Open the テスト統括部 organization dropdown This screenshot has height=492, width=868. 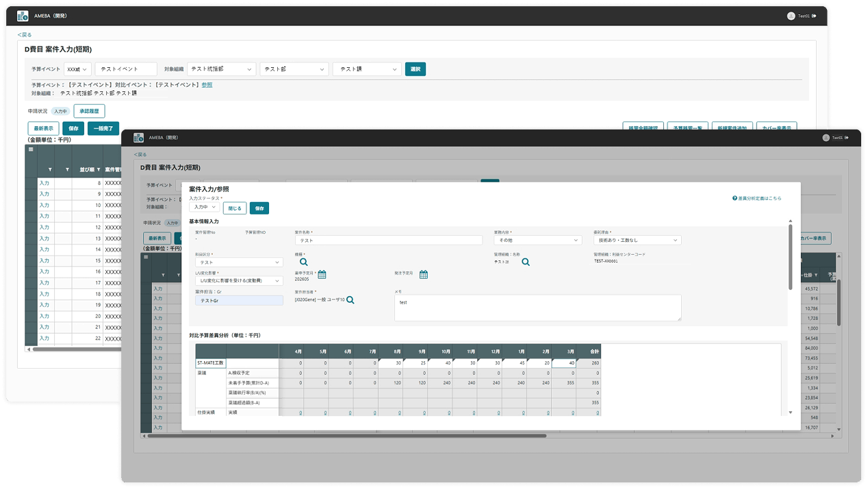tap(222, 69)
